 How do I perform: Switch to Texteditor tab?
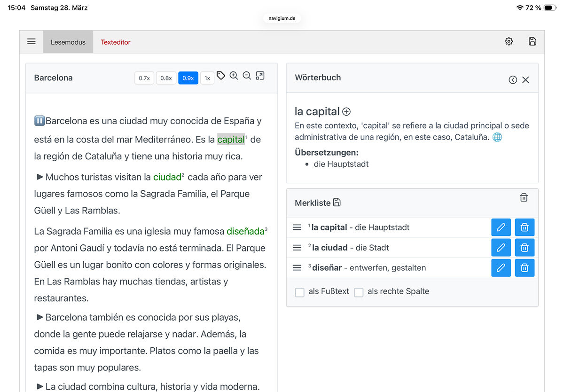(x=116, y=42)
